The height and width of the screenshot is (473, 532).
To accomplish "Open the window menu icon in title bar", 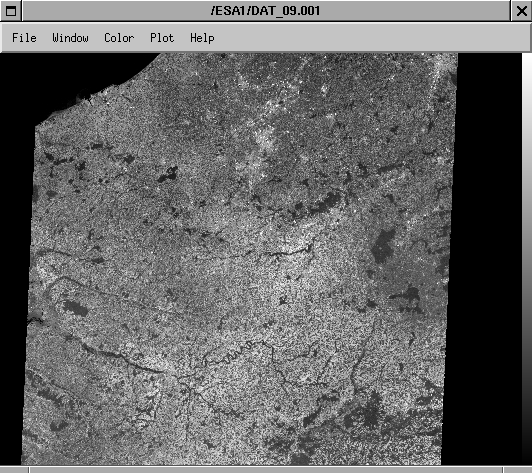I will (11, 11).
